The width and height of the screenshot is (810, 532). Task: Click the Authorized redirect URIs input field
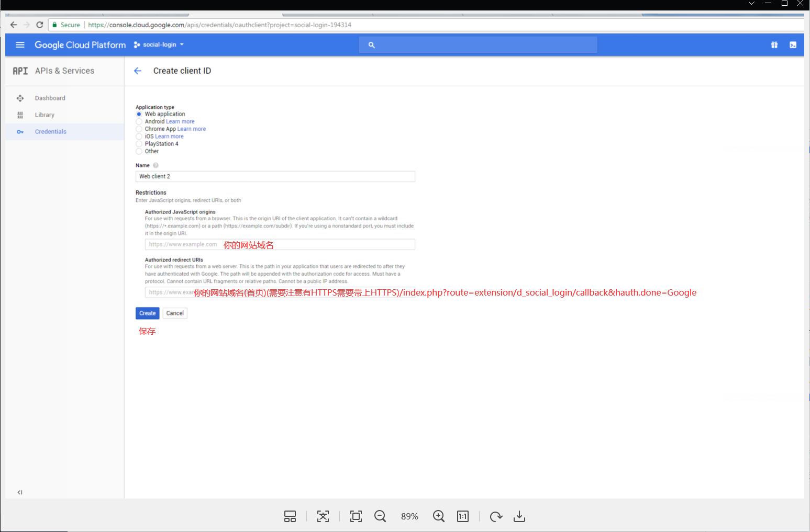280,292
